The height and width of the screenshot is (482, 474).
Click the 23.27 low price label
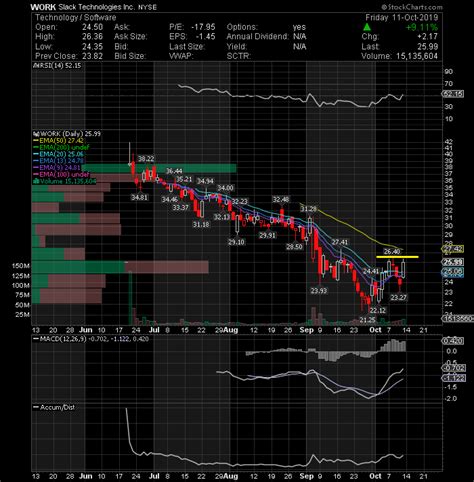pos(399,297)
